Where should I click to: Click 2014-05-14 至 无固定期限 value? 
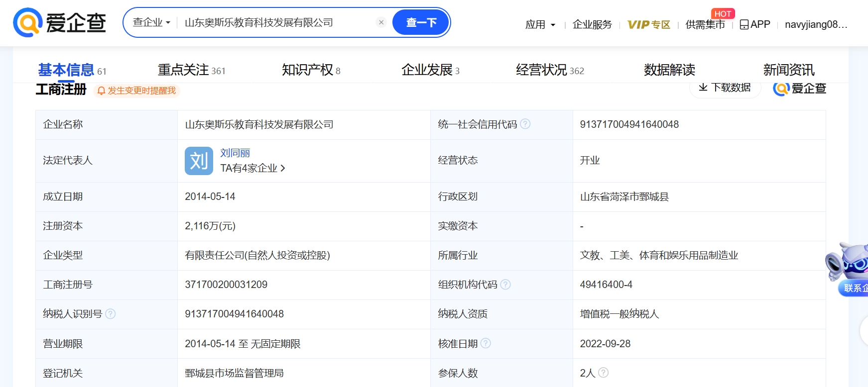tap(243, 344)
